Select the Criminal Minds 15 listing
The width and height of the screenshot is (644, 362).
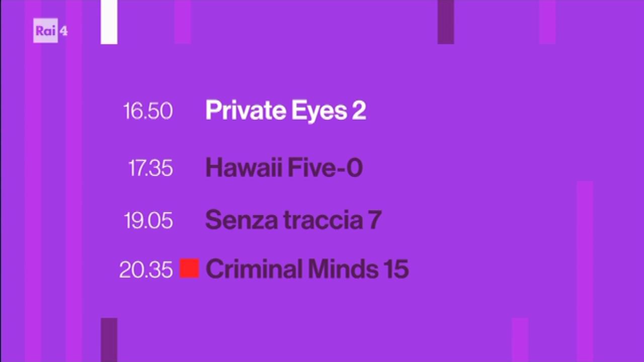click(x=307, y=269)
